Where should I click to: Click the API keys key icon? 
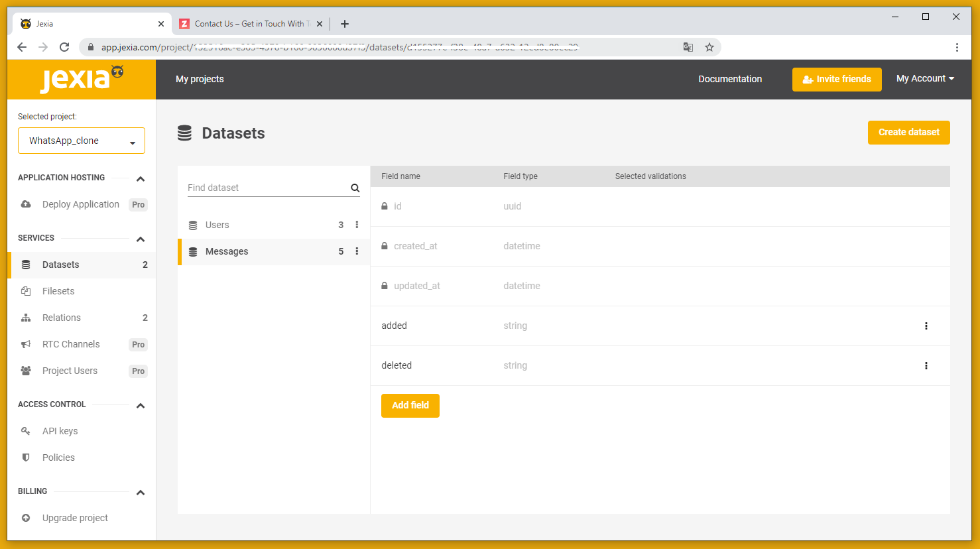click(x=26, y=431)
